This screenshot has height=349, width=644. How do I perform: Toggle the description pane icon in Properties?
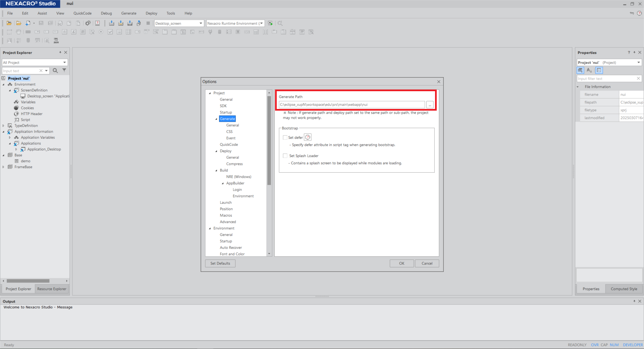599,70
